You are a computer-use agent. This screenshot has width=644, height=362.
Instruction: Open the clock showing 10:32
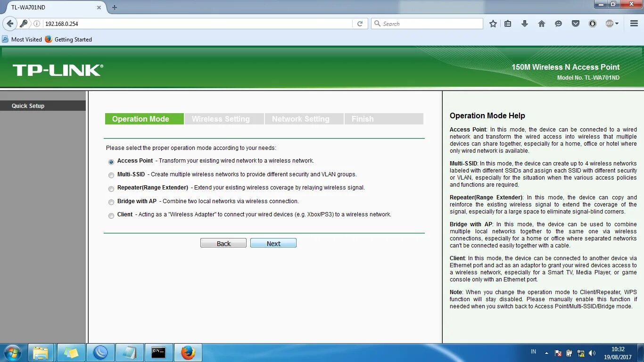click(618, 353)
